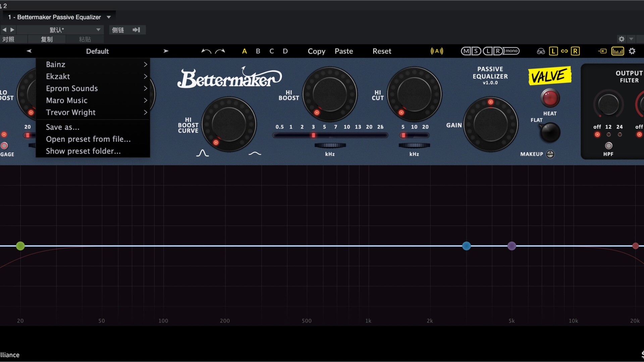Click the HEAT FLAT black knob
Viewport: 644px width, 362px height.
pos(550,132)
